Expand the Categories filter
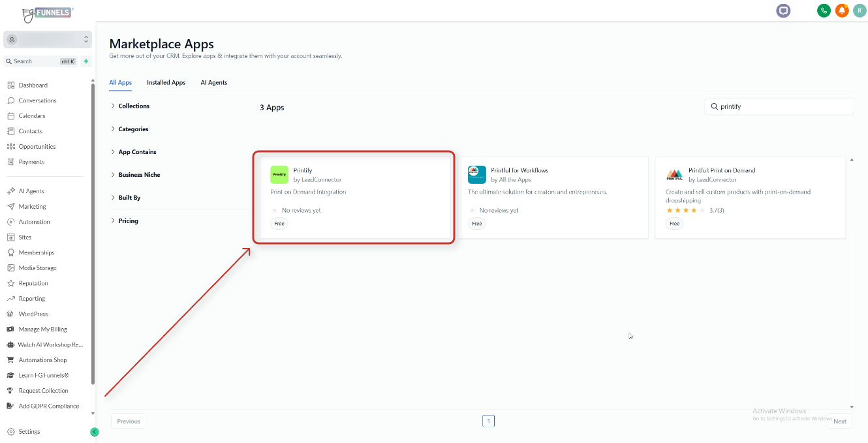The height and width of the screenshot is (443, 868). [130, 129]
